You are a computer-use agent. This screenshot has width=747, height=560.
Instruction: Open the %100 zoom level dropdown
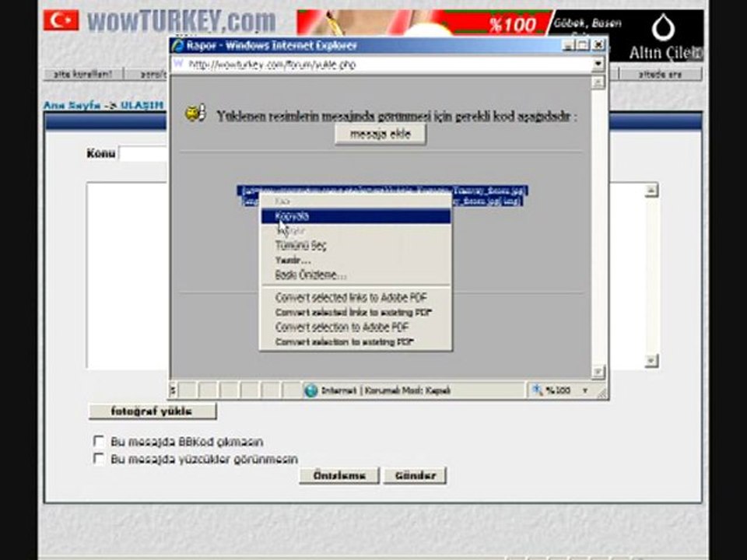click(585, 390)
